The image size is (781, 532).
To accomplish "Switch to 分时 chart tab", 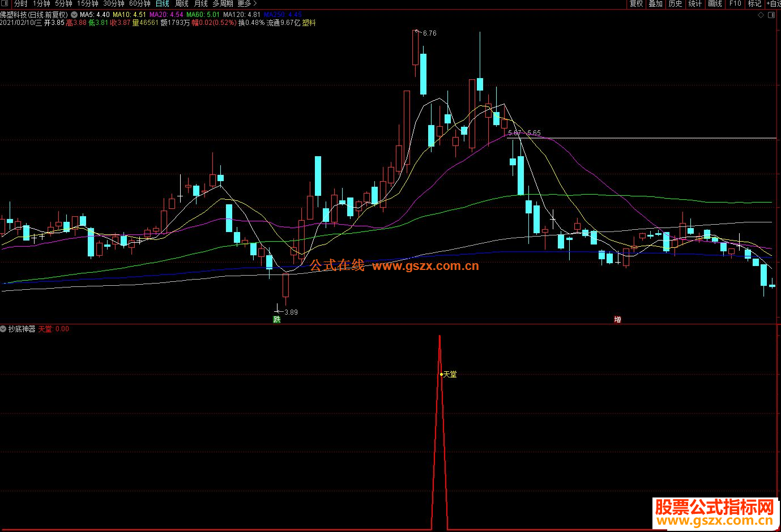I will tap(20, 3).
